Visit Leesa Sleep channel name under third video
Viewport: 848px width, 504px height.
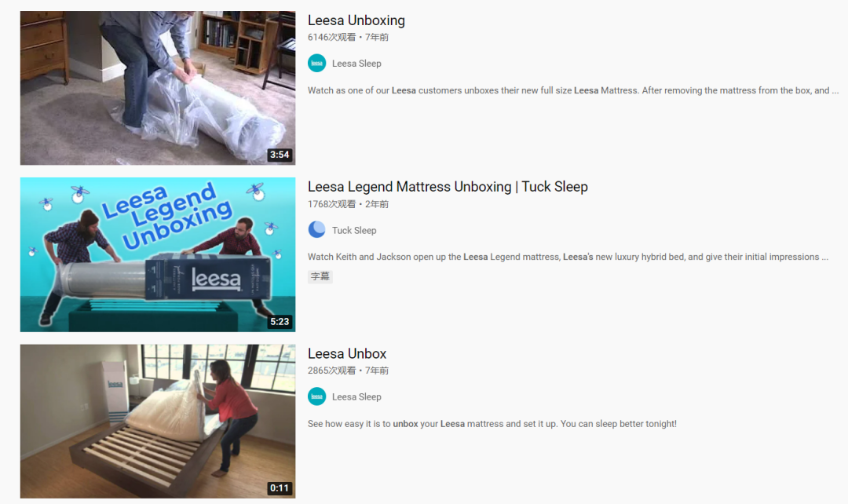(x=356, y=397)
